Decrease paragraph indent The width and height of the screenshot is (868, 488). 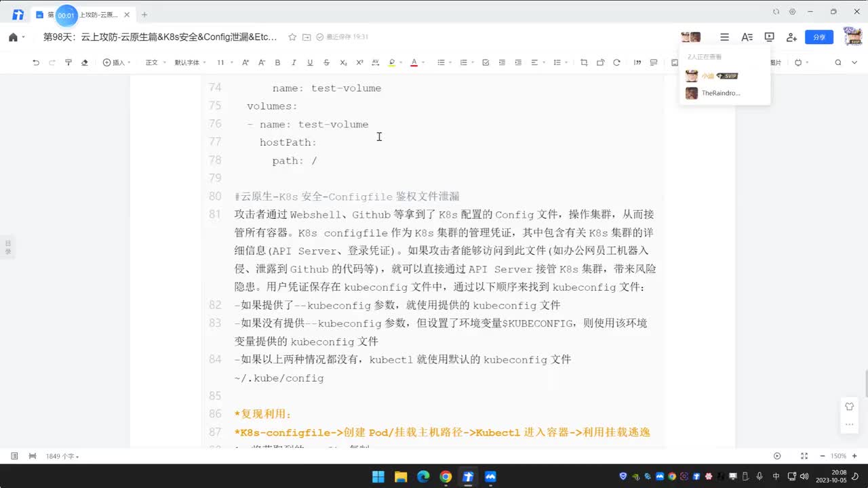[x=502, y=62]
